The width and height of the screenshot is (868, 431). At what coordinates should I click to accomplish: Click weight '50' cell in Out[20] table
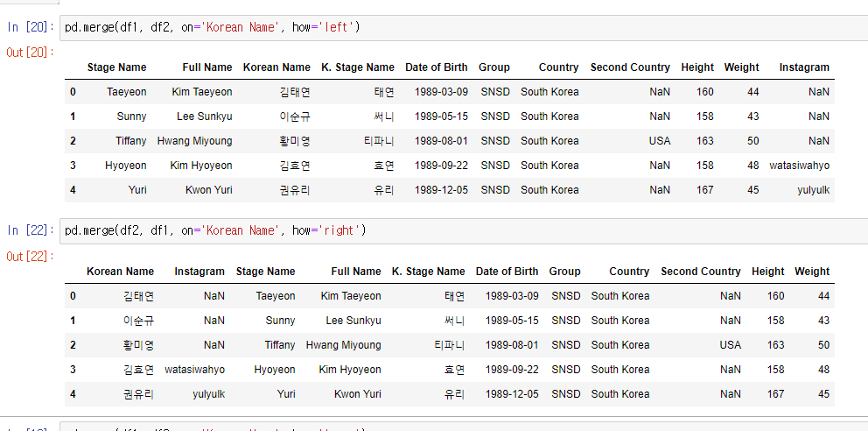click(752, 141)
